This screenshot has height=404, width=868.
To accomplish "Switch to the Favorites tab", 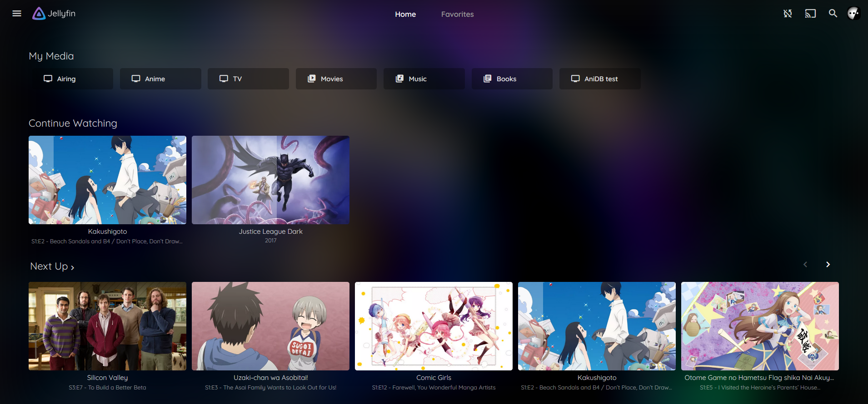I will 457,14.
